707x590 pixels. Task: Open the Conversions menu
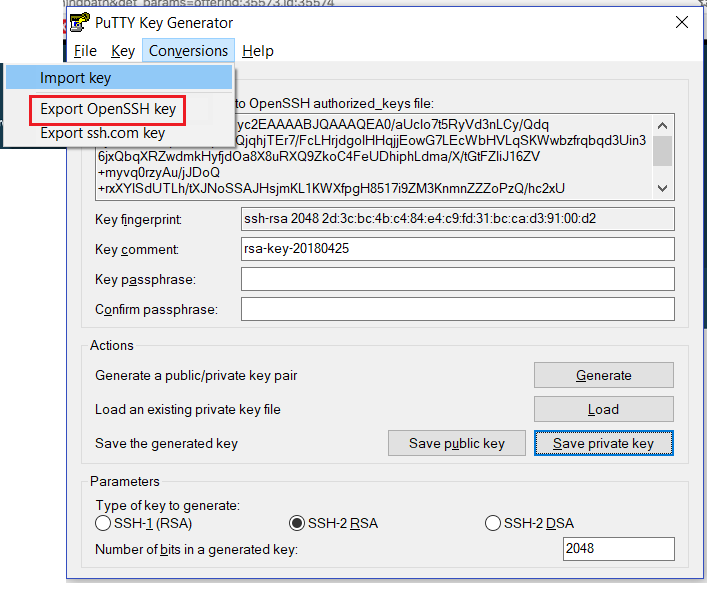point(188,51)
